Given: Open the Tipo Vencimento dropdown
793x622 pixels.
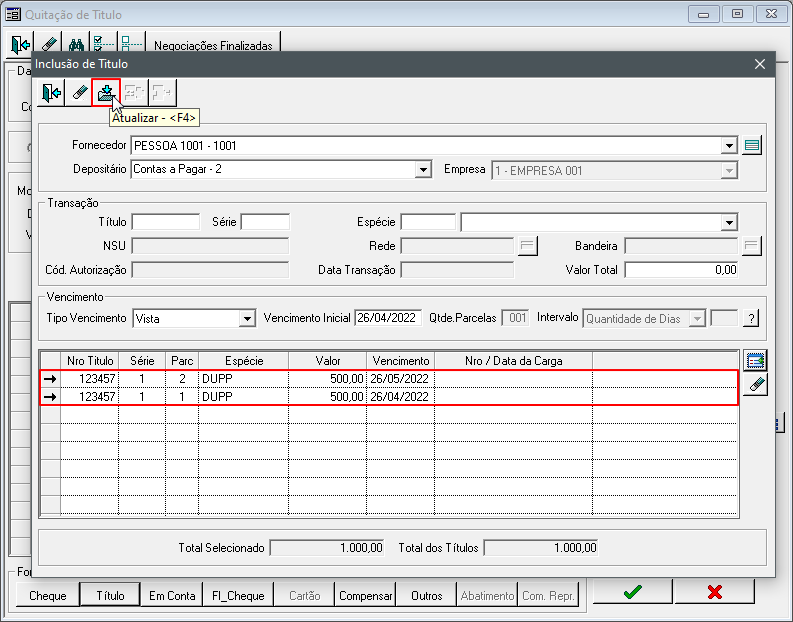Looking at the screenshot, I should click(247, 319).
